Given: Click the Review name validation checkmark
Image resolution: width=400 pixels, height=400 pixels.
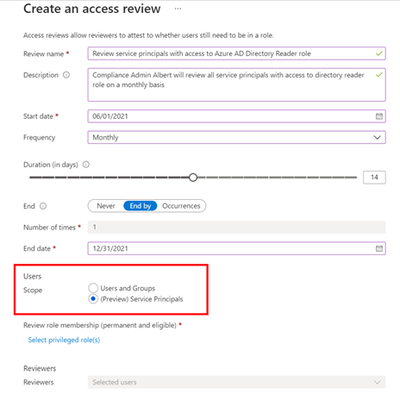Looking at the screenshot, I should tap(379, 53).
